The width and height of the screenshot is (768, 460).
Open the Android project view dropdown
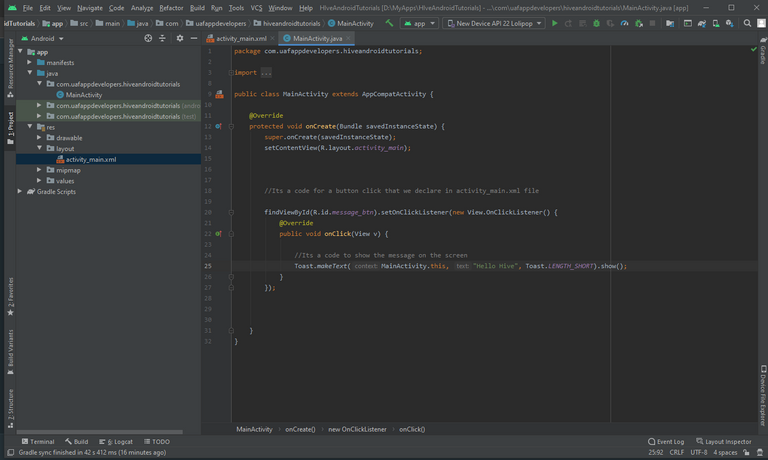pyautogui.click(x=45, y=38)
